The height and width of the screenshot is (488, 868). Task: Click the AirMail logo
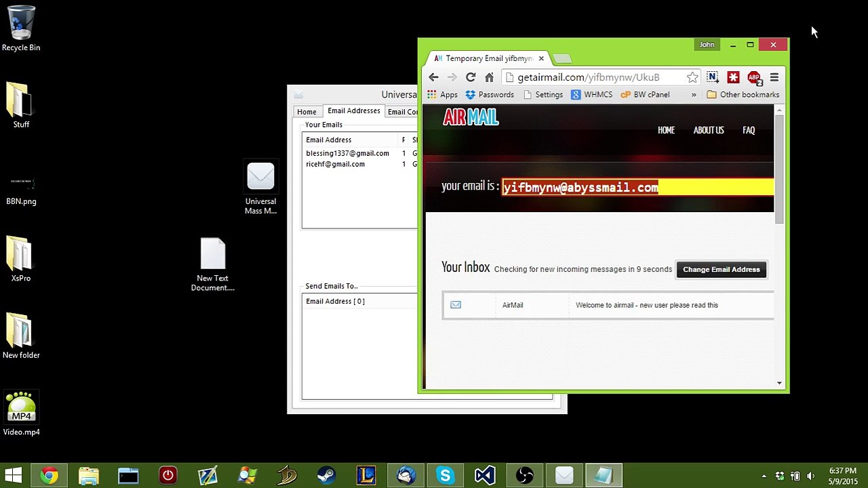click(471, 117)
